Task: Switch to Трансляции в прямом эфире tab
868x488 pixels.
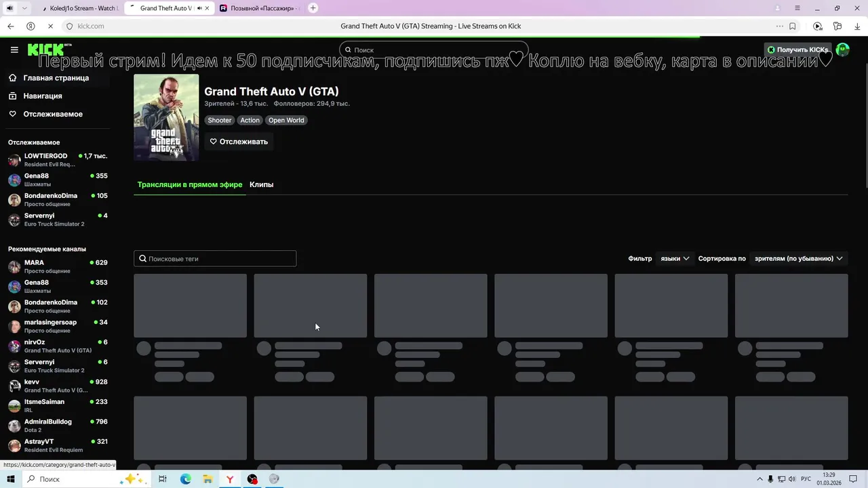Action: 190,184
